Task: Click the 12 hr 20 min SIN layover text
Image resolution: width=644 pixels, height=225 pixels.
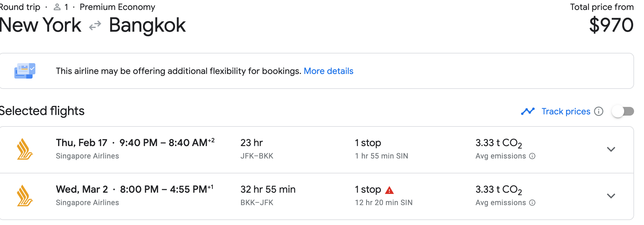Action: pos(383,203)
